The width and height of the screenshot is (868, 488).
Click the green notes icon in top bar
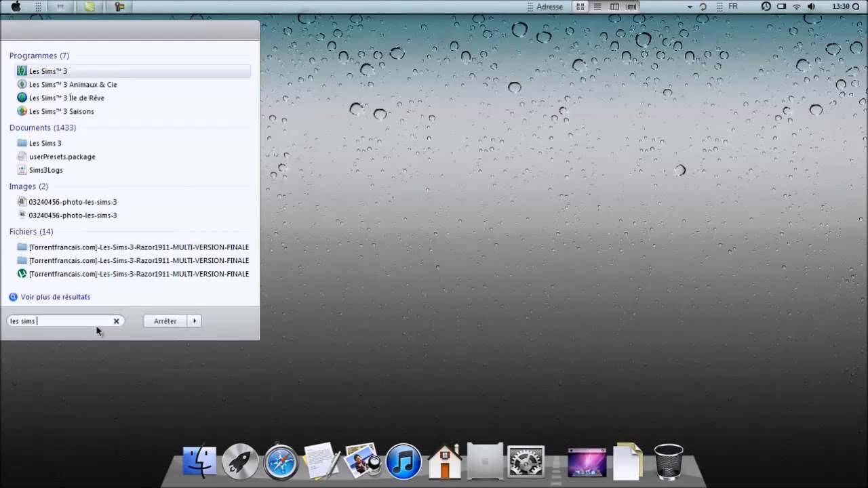click(x=90, y=7)
